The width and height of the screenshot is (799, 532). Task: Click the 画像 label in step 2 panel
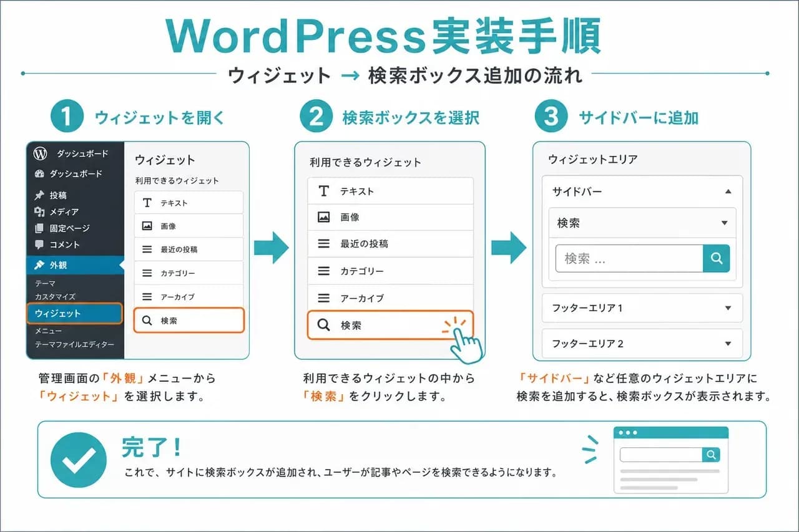click(x=350, y=217)
